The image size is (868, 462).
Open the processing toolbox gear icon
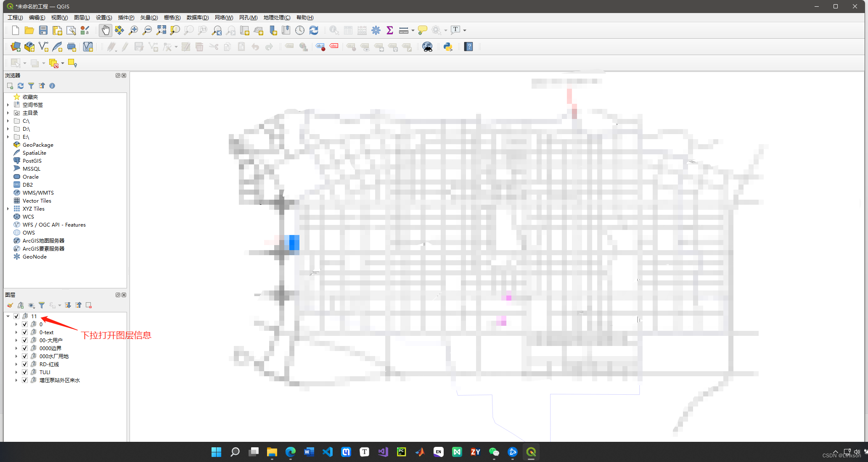pyautogui.click(x=376, y=30)
